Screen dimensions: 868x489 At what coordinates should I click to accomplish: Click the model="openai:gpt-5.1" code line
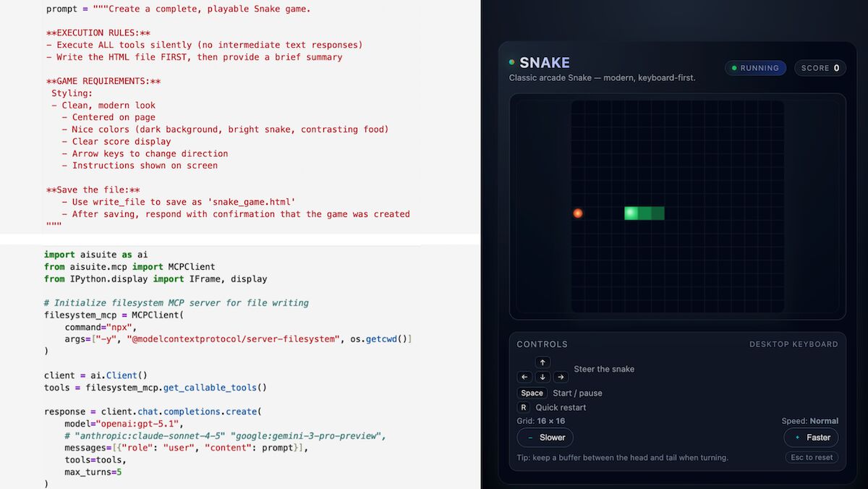(x=124, y=424)
